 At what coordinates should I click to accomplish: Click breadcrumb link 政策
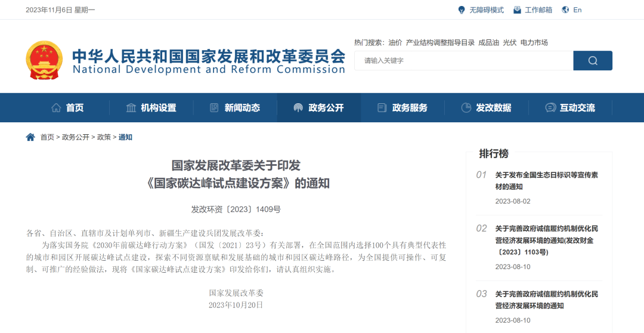pos(104,137)
